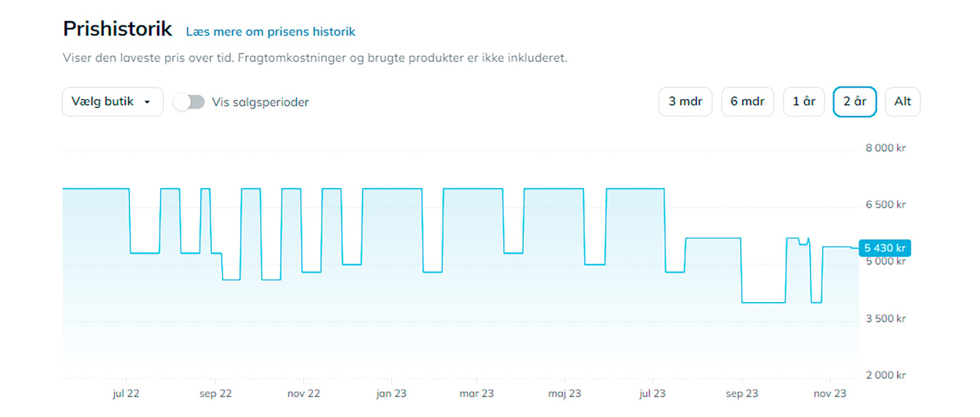The image size is (980, 417).
Task: Select the "nov 22" timeline marker
Action: point(303,394)
